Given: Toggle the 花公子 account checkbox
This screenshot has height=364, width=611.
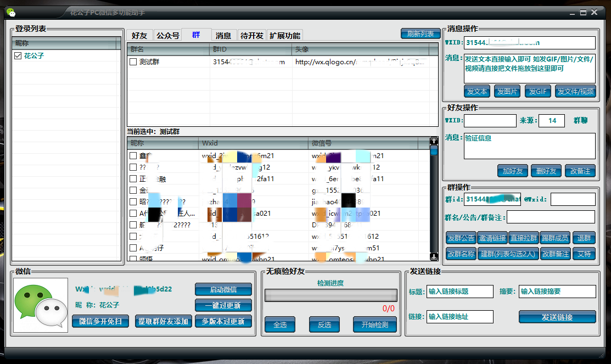Looking at the screenshot, I should (x=18, y=56).
